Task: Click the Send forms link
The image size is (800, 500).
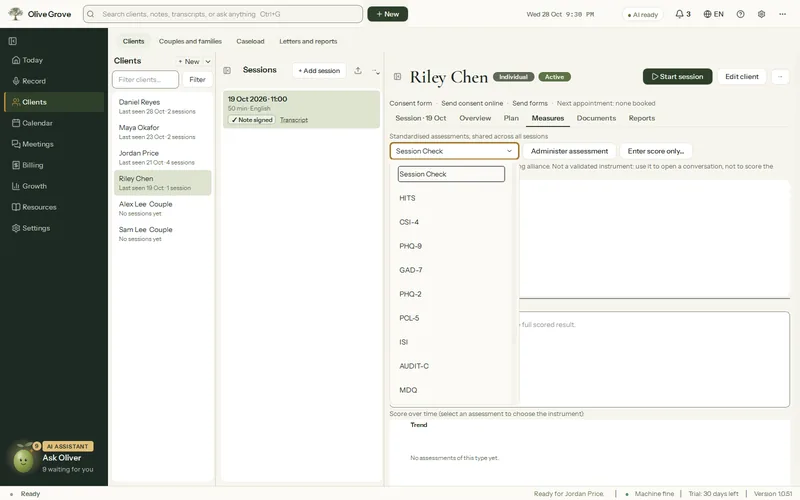Action: coord(530,103)
